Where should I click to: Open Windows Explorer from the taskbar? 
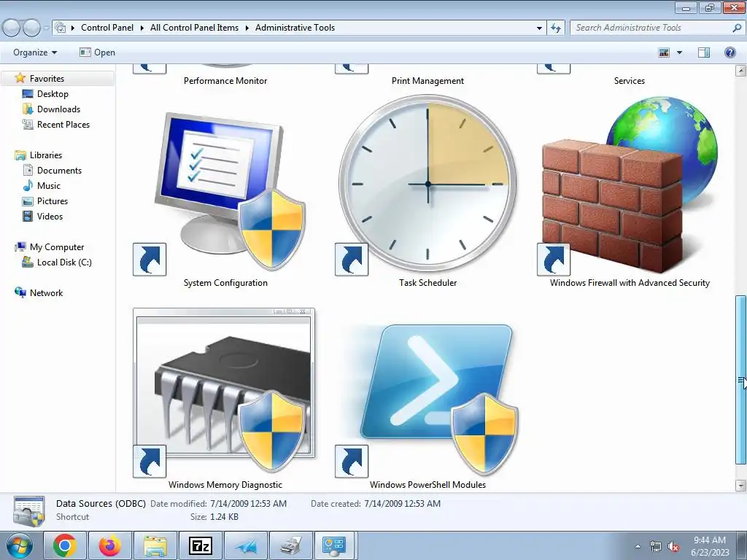pyautogui.click(x=155, y=545)
